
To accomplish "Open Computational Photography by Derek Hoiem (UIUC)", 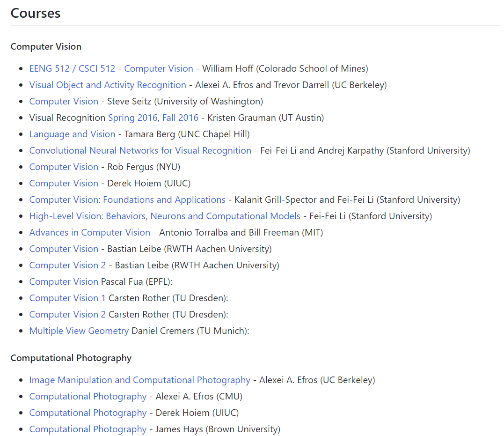I will 88,413.
